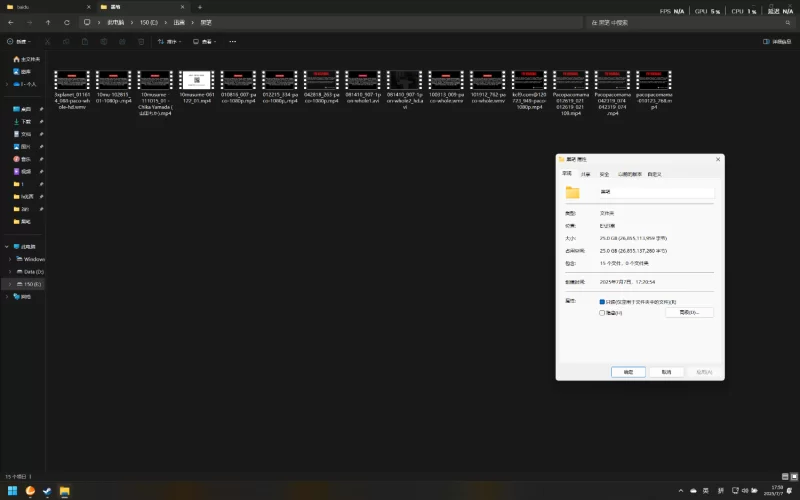Open the Advanced (高级) attributes button
Viewport: 800px width, 500px height.
[x=689, y=312]
